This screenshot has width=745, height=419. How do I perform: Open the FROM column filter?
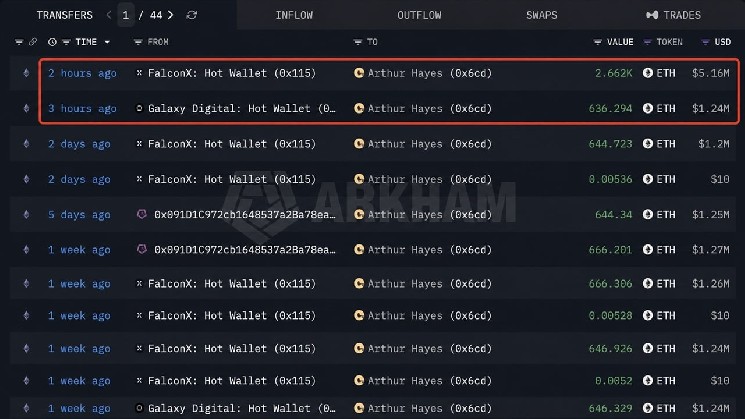138,42
